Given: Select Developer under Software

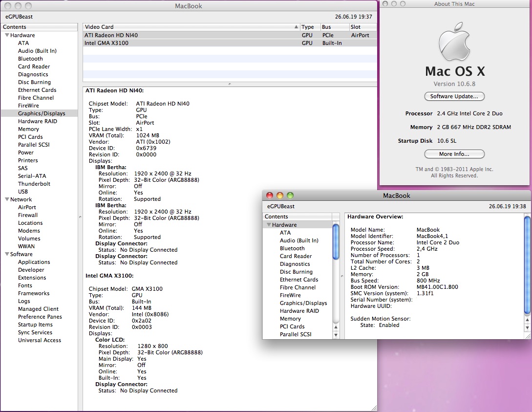Looking at the screenshot, I should [x=31, y=269].
